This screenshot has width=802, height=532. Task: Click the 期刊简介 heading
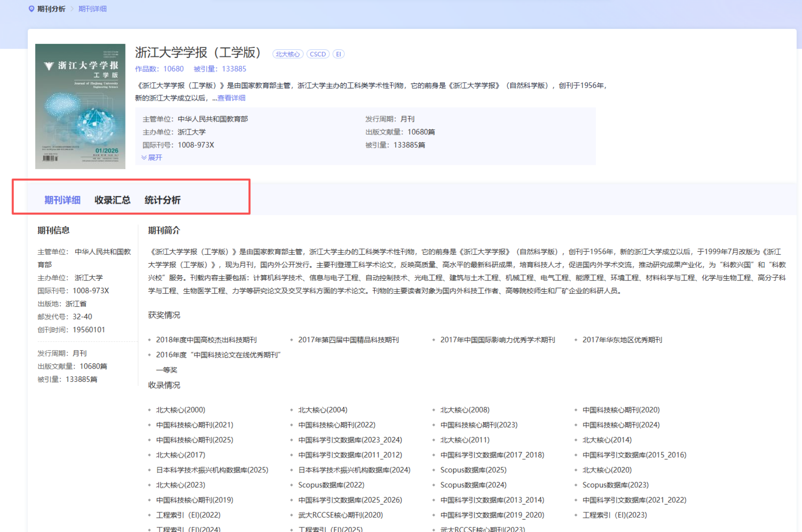[x=164, y=230]
